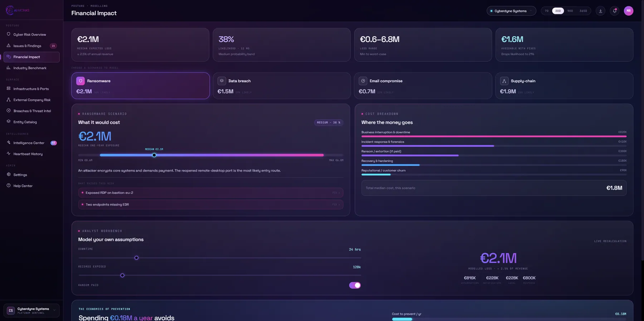Open the Entity Catalog link
The image size is (644, 321).
coord(31,122)
